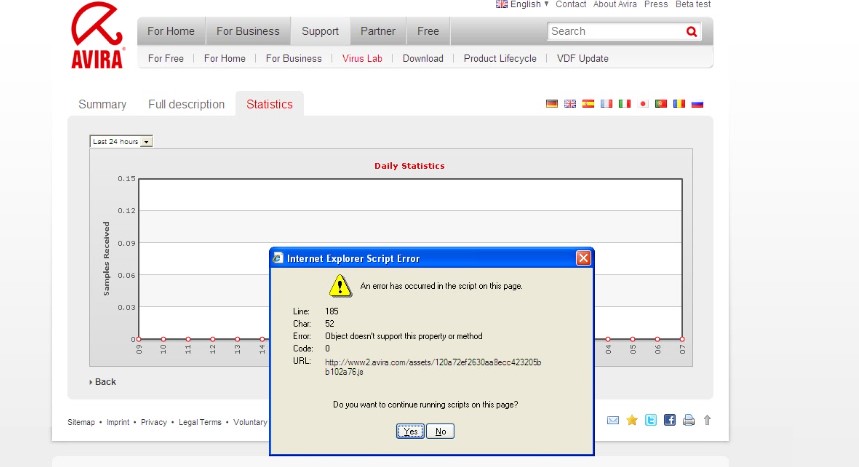Click No in the script error dialog
This screenshot has width=859, height=467.
(440, 431)
